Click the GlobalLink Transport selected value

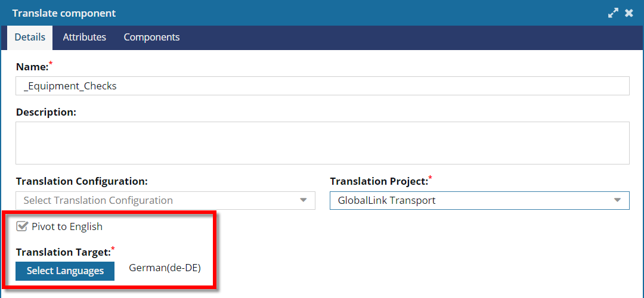386,200
